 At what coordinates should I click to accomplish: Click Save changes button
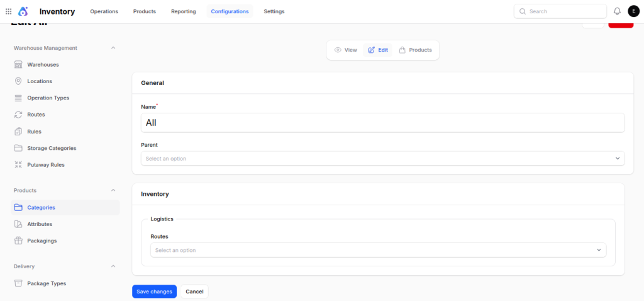[x=155, y=292]
